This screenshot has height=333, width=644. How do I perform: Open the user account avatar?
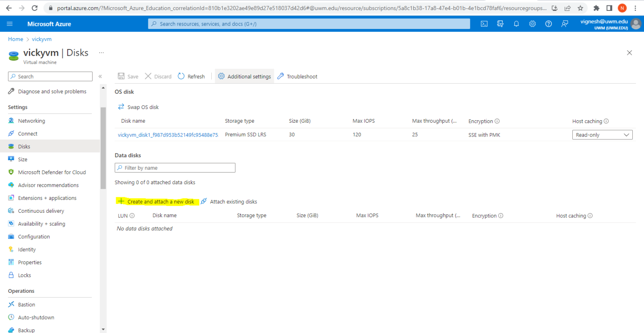(x=636, y=24)
